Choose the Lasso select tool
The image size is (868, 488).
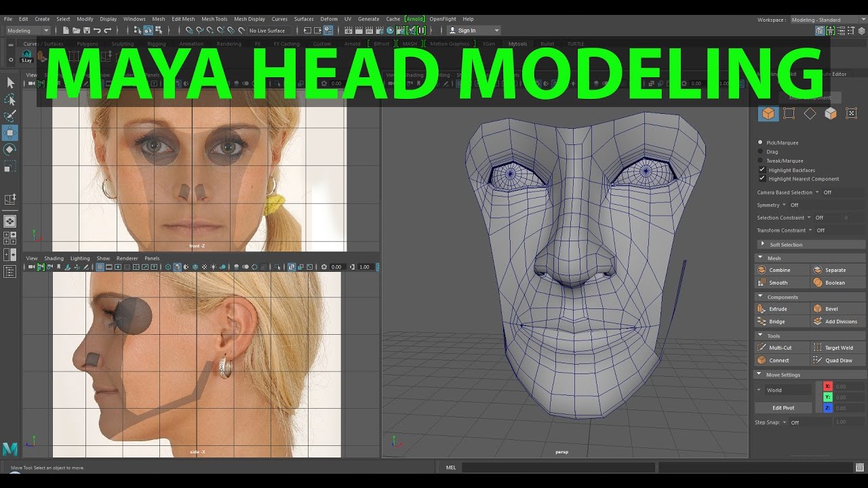tap(10, 100)
